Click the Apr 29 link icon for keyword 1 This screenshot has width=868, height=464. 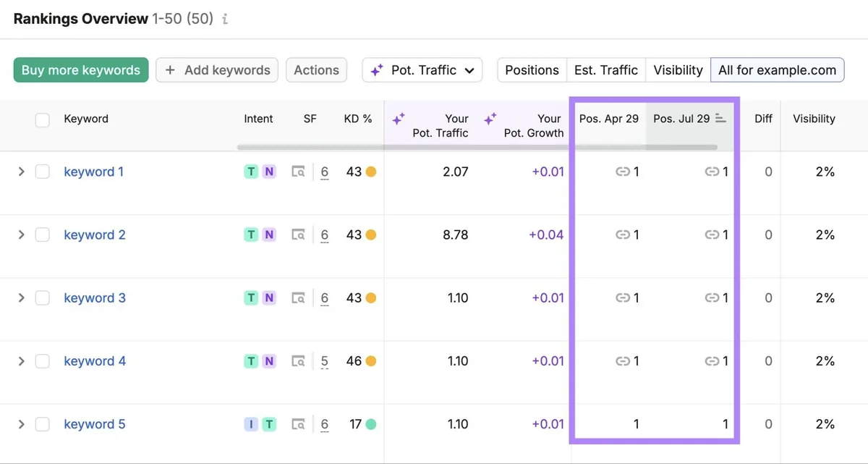622,172
